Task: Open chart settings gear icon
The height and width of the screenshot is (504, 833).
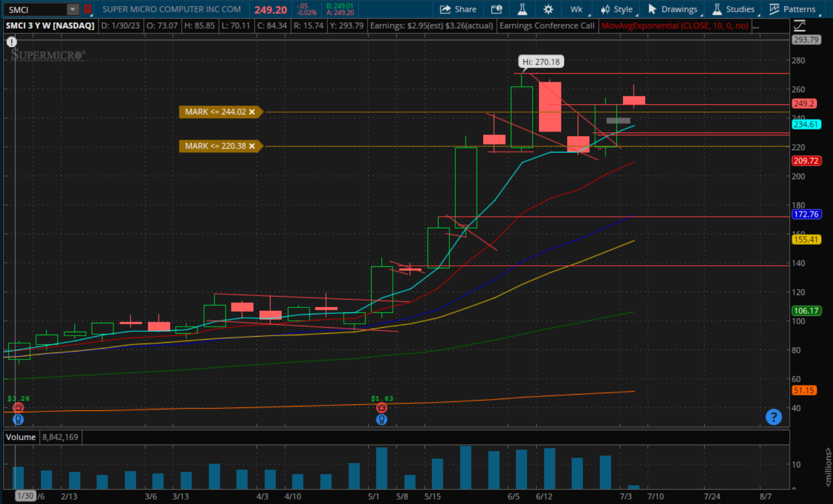Action: [548, 9]
